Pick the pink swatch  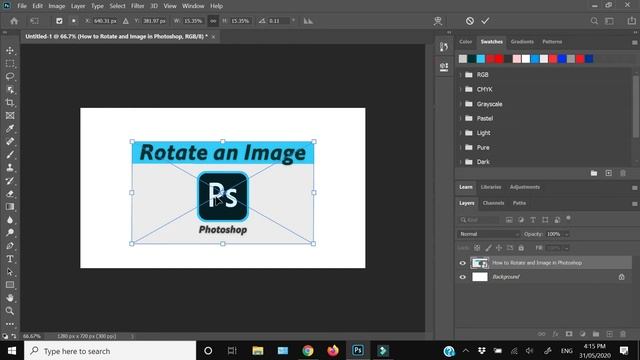tap(517, 59)
